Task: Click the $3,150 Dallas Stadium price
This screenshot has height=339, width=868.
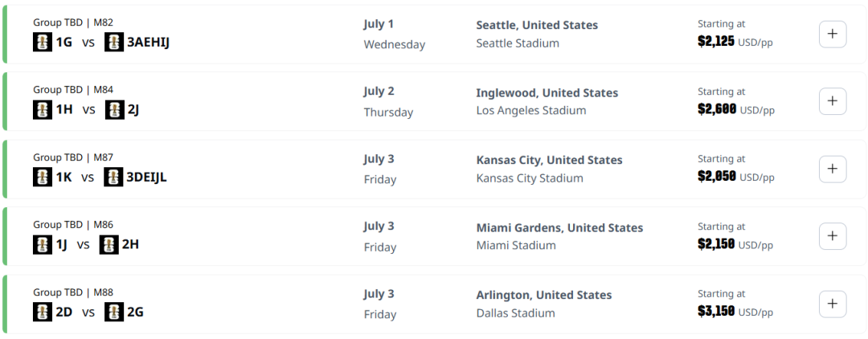Action: coord(716,311)
